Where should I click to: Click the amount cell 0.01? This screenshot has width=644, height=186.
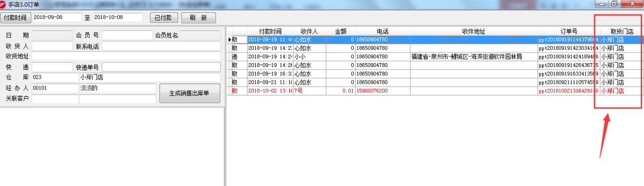(x=341, y=91)
